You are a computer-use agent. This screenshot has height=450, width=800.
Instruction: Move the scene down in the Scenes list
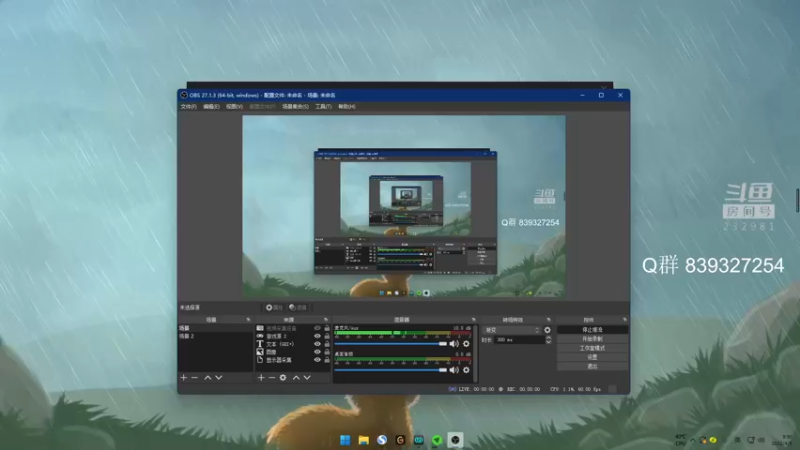(x=219, y=378)
